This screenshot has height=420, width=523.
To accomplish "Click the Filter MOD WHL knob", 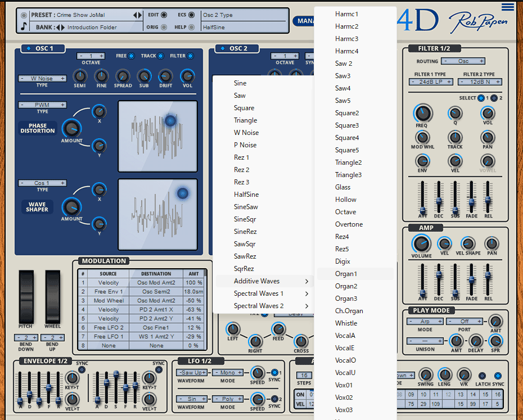I will [422, 137].
